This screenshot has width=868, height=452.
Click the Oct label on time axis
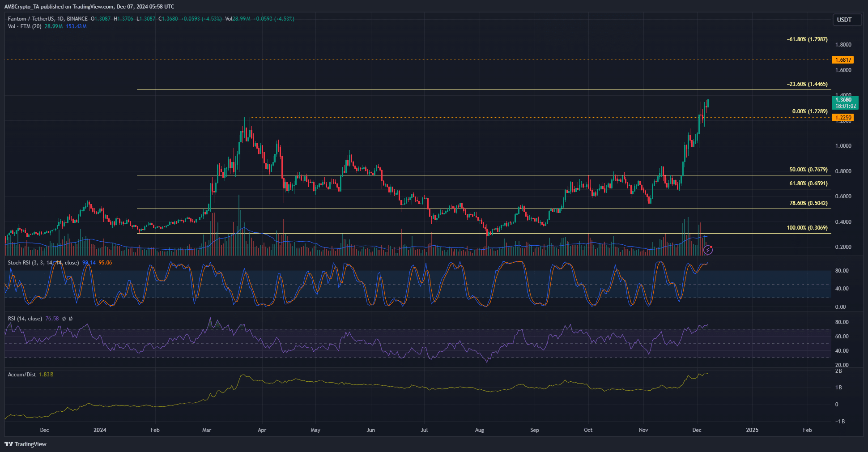[x=588, y=430]
